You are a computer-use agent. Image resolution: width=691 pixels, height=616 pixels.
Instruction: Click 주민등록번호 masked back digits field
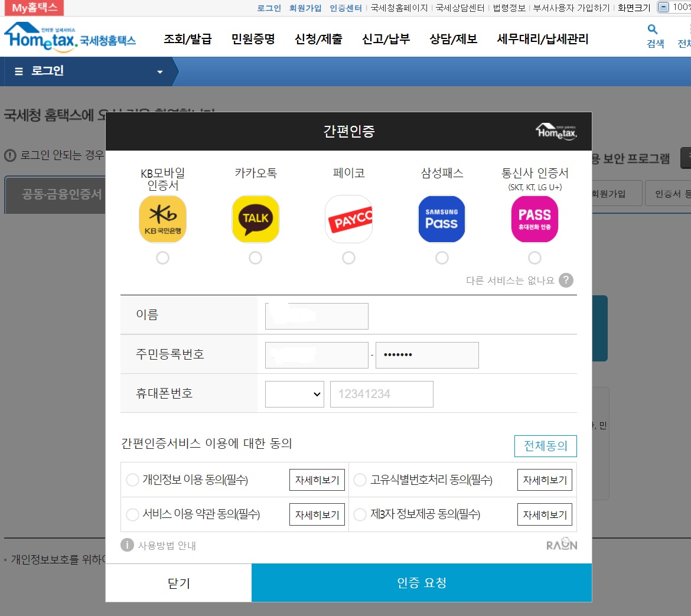pyautogui.click(x=427, y=355)
